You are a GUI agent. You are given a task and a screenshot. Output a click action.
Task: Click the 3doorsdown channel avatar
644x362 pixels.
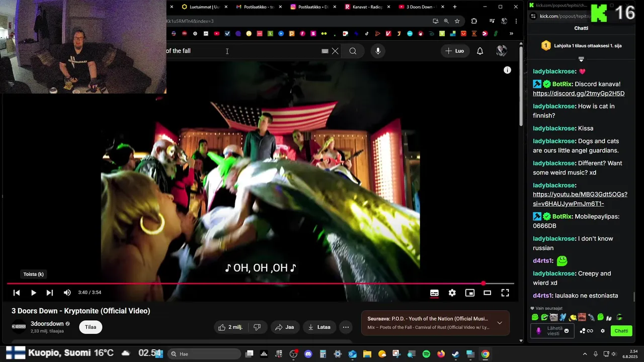pyautogui.click(x=19, y=327)
